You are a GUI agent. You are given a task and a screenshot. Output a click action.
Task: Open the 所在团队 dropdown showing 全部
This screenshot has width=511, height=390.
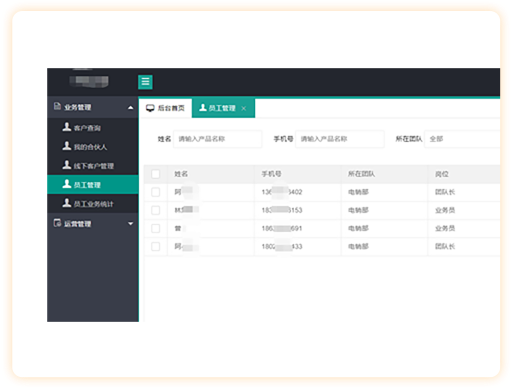462,139
